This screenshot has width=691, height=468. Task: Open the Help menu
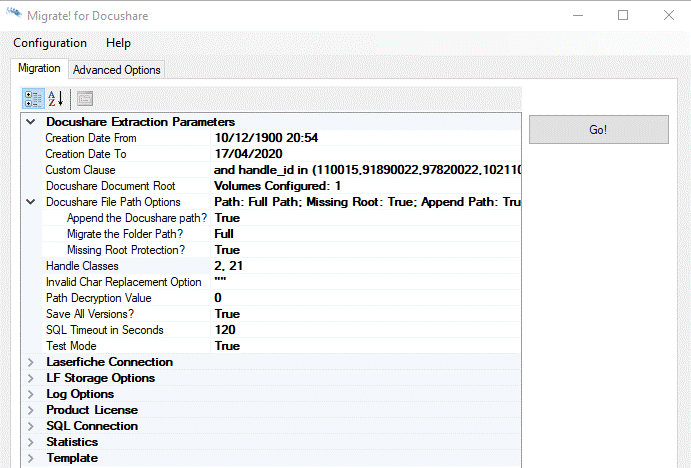[118, 43]
